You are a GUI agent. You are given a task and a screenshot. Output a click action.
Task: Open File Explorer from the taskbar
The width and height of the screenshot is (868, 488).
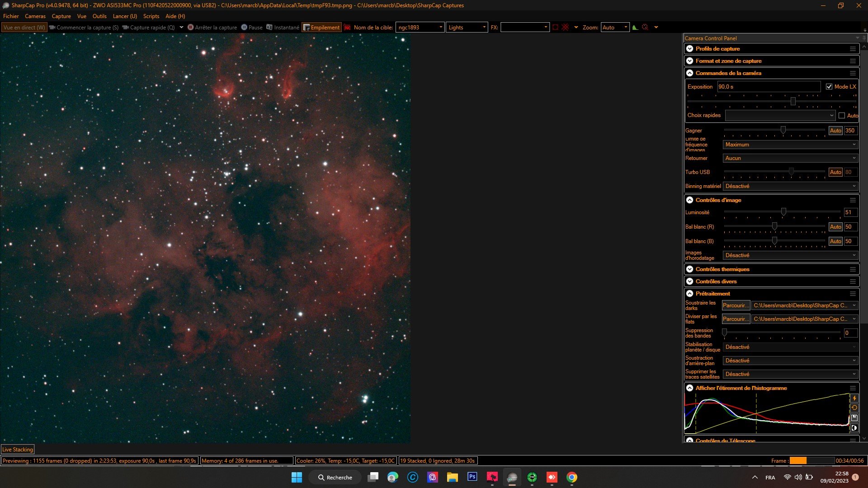click(453, 477)
